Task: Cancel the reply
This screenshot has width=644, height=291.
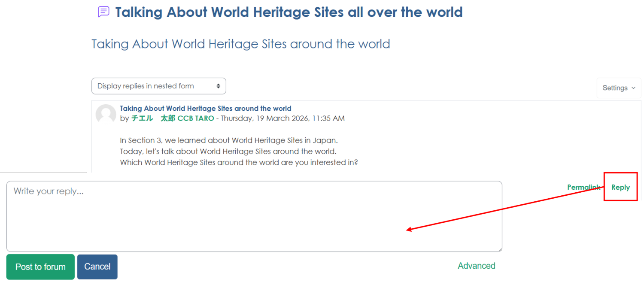Action: pos(97,267)
